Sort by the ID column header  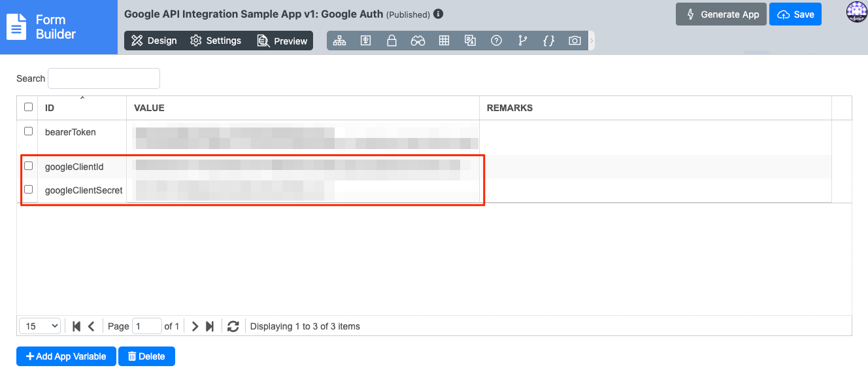tap(50, 108)
